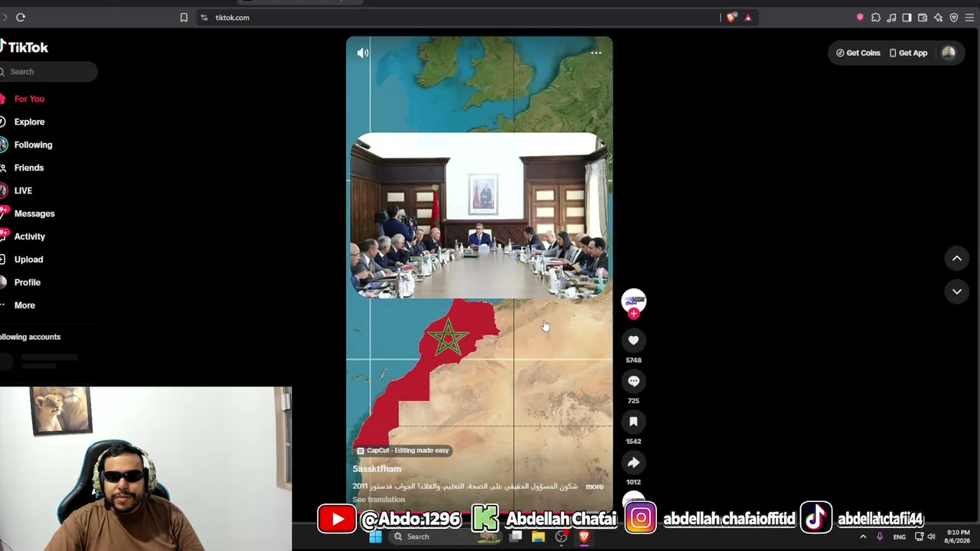Open the ENG language switcher
This screenshot has height=551, width=980.
tap(900, 536)
